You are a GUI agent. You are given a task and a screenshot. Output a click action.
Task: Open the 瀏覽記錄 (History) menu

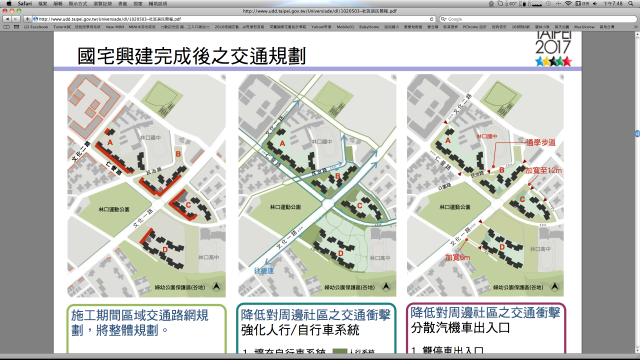click(x=102, y=3)
